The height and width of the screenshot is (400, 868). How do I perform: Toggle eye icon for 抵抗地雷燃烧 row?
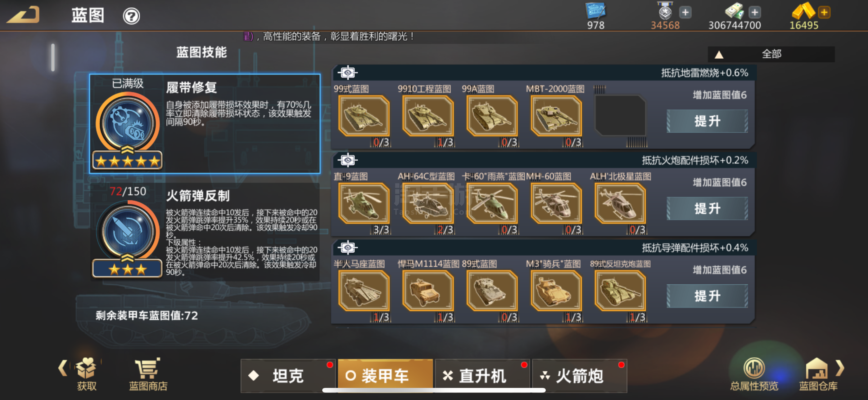click(x=347, y=72)
